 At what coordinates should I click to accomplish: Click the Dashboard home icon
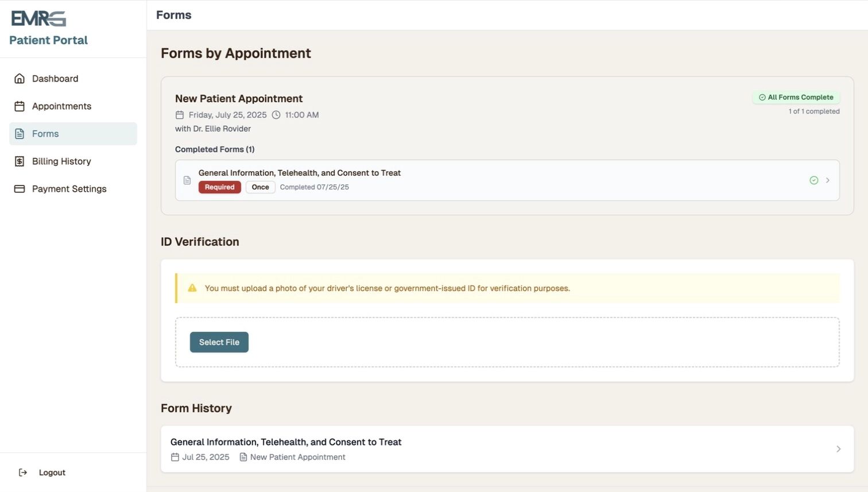point(20,79)
